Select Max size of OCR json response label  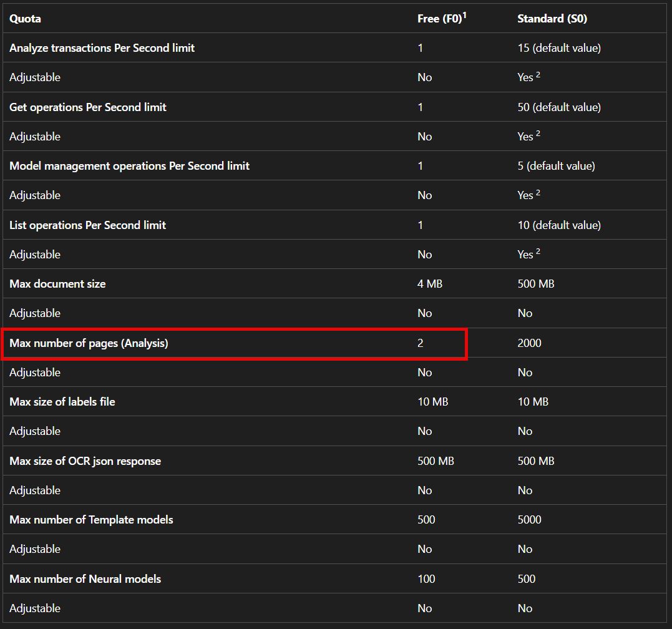[85, 461]
